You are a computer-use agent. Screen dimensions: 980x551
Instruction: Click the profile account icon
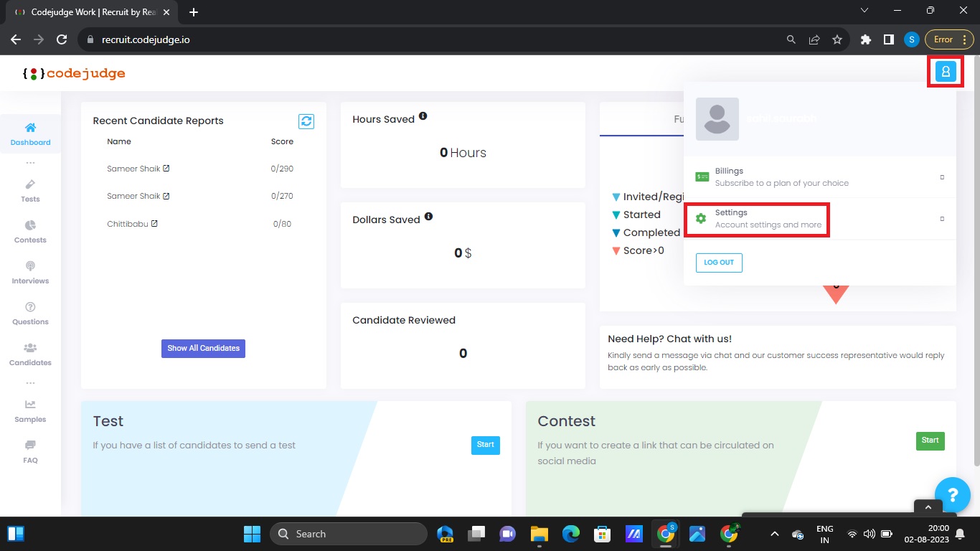[946, 71]
